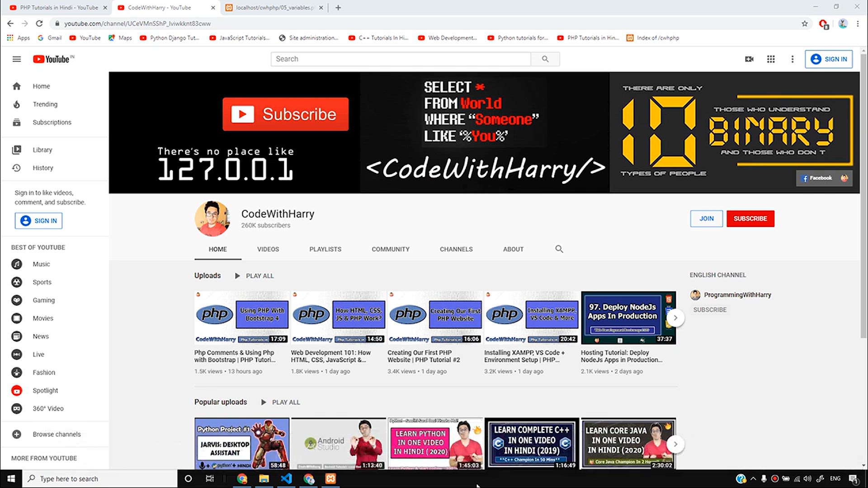Open XAMPP from the taskbar
The height and width of the screenshot is (488, 868).
coord(330,479)
